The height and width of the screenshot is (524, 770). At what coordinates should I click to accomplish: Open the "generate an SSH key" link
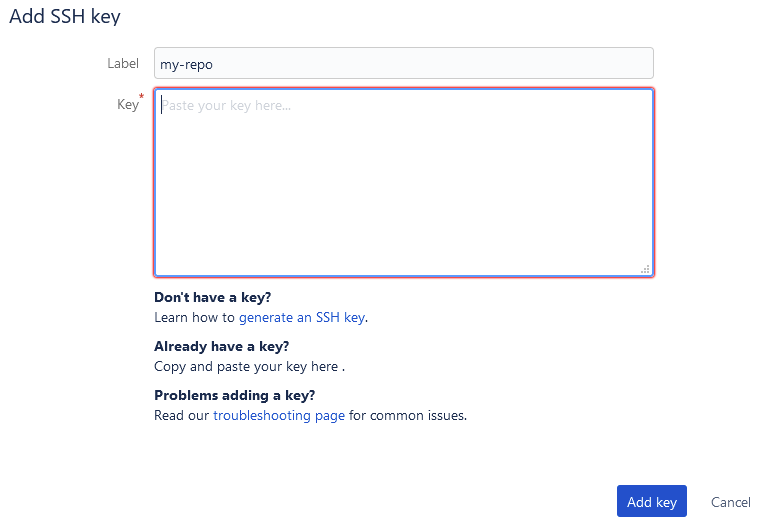pyautogui.click(x=302, y=317)
